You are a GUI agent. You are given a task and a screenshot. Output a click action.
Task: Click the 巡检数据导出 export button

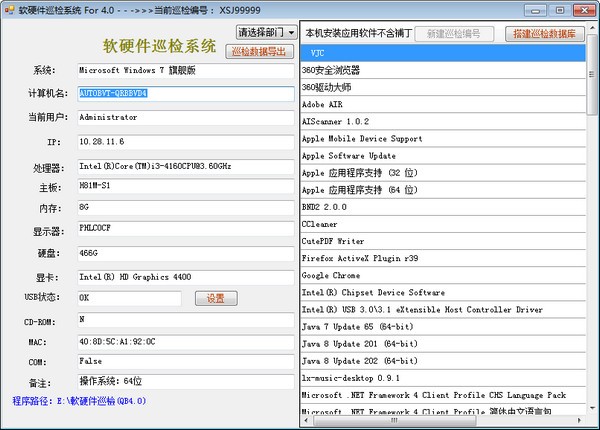click(x=259, y=52)
